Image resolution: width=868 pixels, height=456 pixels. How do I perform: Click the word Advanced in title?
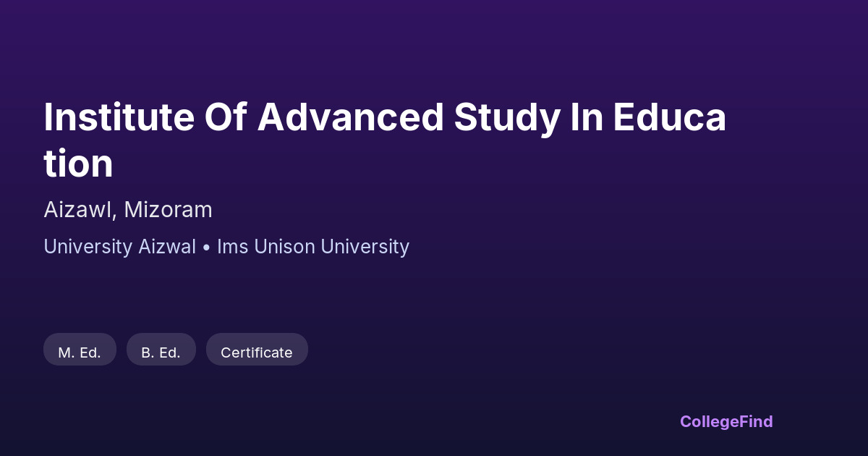click(350, 117)
